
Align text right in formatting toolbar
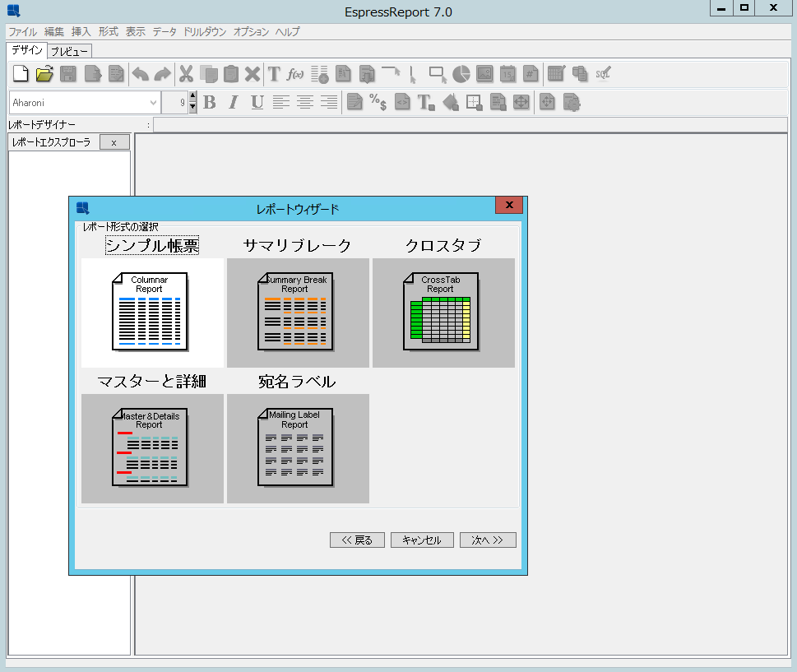coord(328,102)
